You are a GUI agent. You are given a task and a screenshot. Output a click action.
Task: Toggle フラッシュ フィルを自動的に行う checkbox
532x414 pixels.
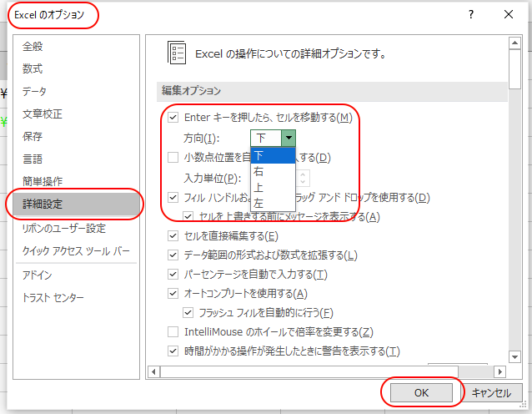pos(188,312)
